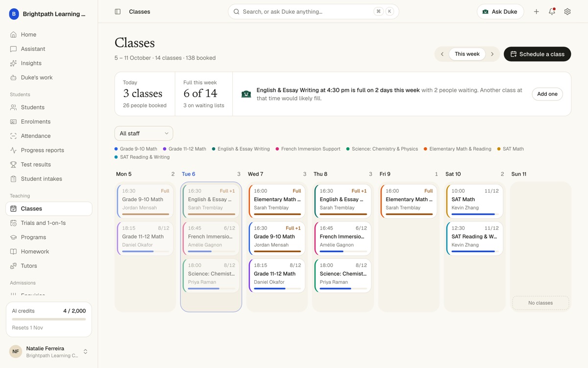Click the plus icon in top bar
Image resolution: width=588 pixels, height=368 pixels.
pyautogui.click(x=537, y=12)
